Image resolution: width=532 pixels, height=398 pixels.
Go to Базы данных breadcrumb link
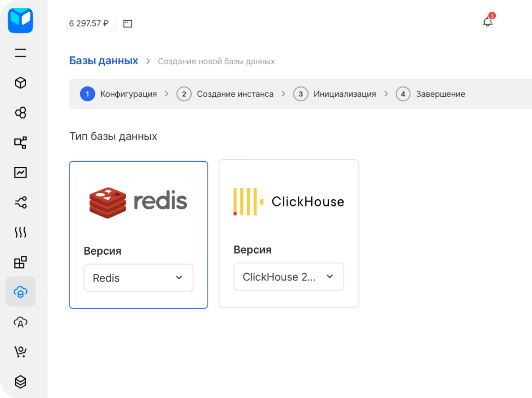point(103,61)
